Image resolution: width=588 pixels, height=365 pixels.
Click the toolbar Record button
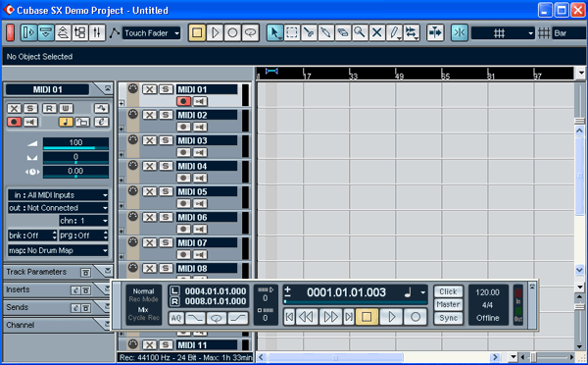[232, 33]
